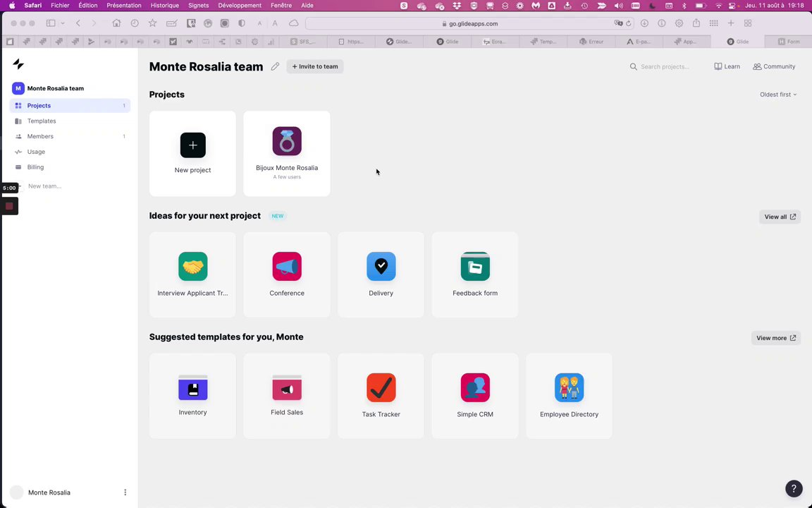
Task: Open the Feedback form idea card
Action: (475, 274)
